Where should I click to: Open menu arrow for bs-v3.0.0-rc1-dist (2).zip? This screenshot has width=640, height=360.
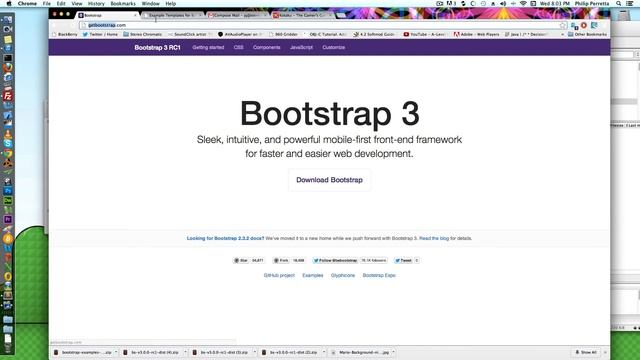324,352
